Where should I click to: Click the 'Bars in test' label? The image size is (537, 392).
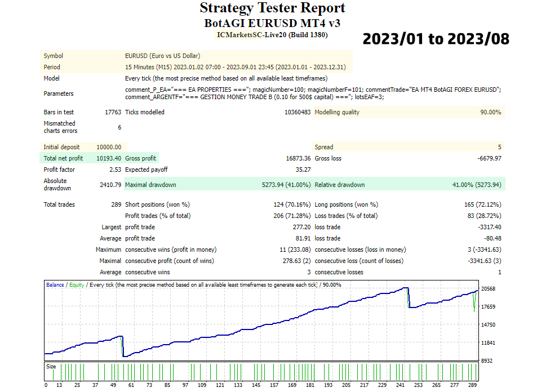point(59,112)
